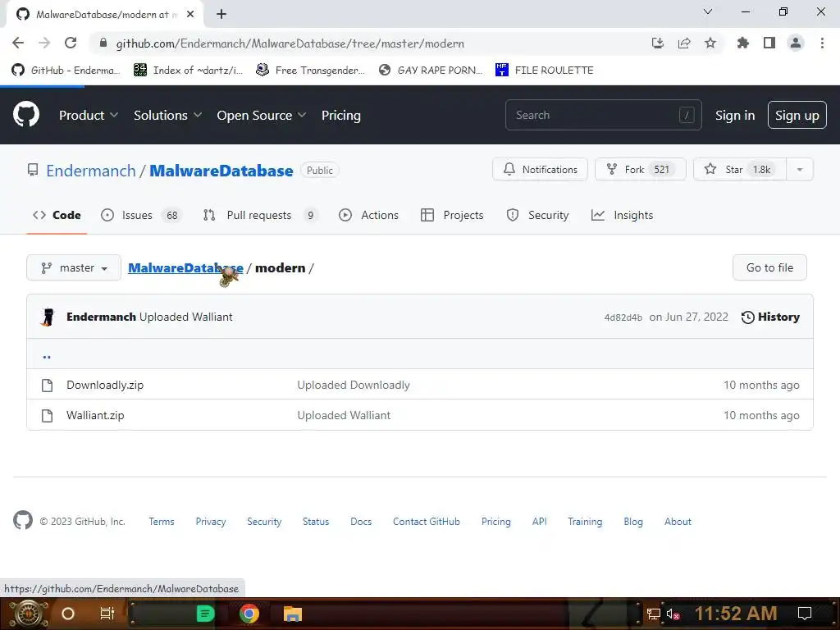Click the Notifications bell button
840x630 pixels.
540,169
